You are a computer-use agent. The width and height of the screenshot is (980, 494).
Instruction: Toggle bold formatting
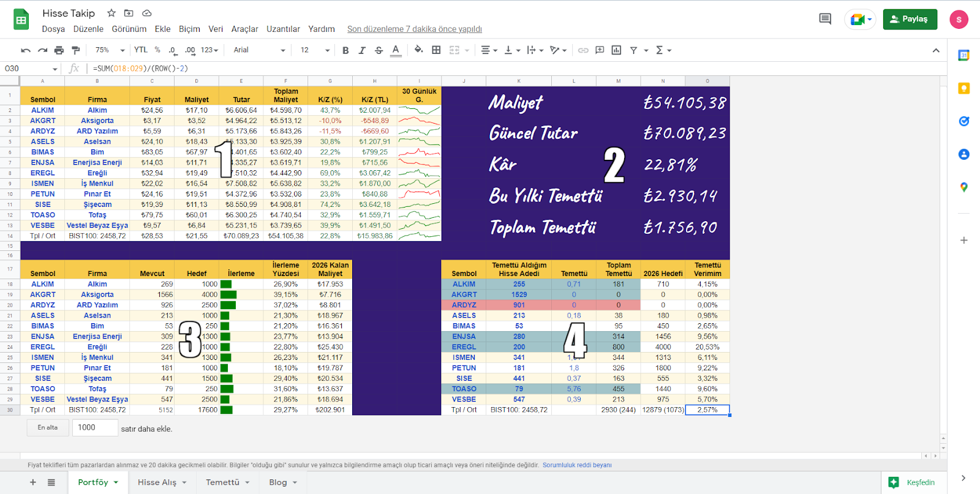[345, 50]
